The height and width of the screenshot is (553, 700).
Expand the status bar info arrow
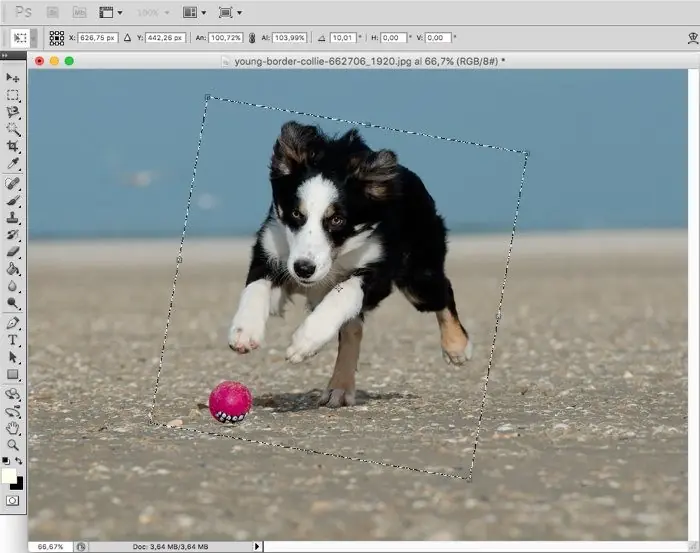pyautogui.click(x=257, y=546)
